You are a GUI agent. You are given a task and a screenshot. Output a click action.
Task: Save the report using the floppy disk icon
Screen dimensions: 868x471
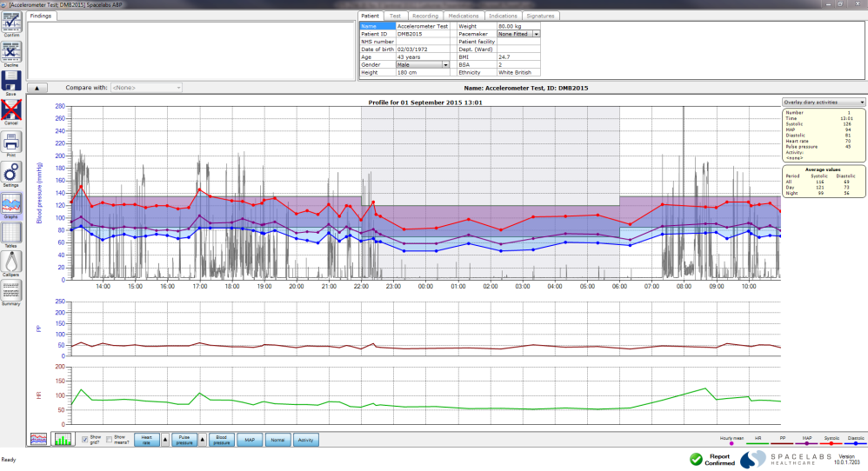tap(11, 81)
